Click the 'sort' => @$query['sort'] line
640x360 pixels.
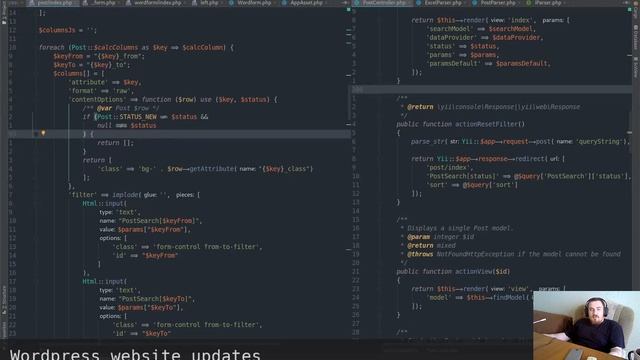472,185
